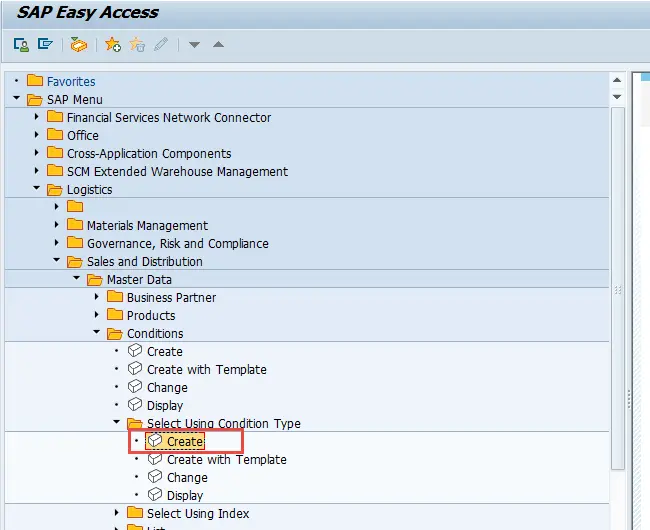Collapse the SAP Menu node arrow

17,98
